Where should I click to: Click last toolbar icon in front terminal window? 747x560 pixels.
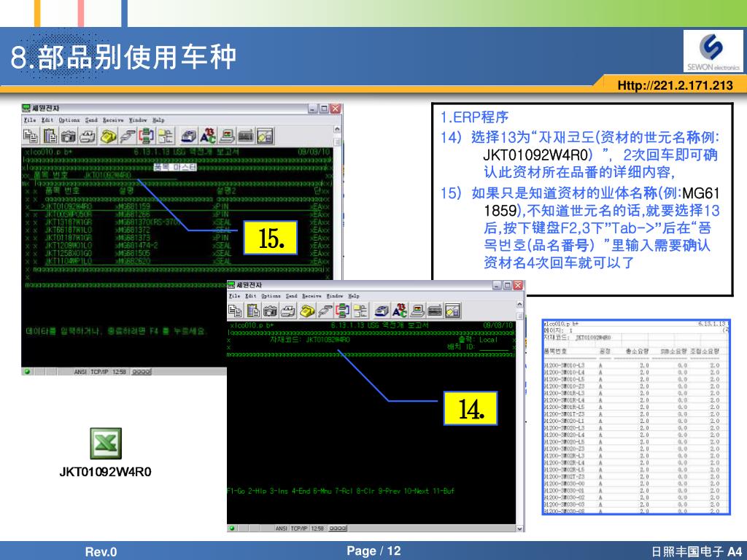(x=452, y=311)
